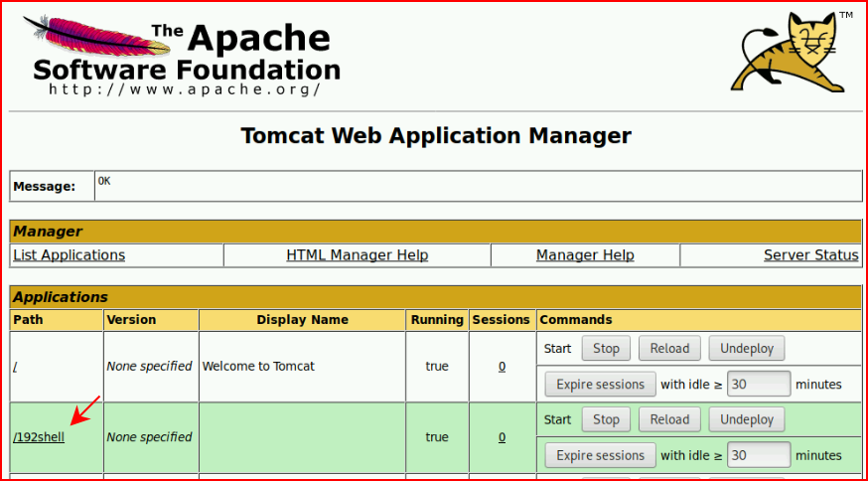Focus idle minutes field for /192shell row
Screen dimensions: 868x481
759,455
